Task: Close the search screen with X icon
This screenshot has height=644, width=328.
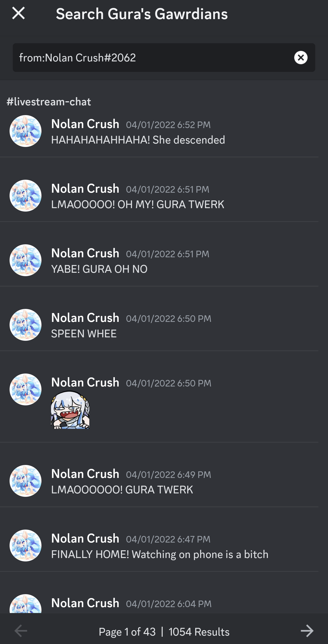Action: point(18,13)
